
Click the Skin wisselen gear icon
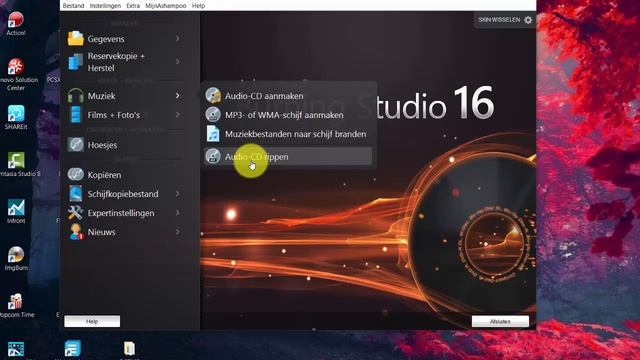tap(528, 20)
